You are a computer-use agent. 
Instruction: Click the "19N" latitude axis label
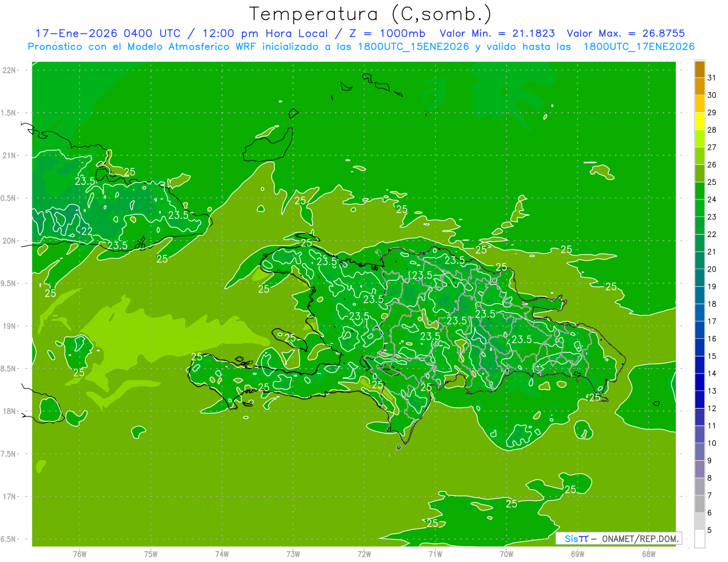point(9,326)
